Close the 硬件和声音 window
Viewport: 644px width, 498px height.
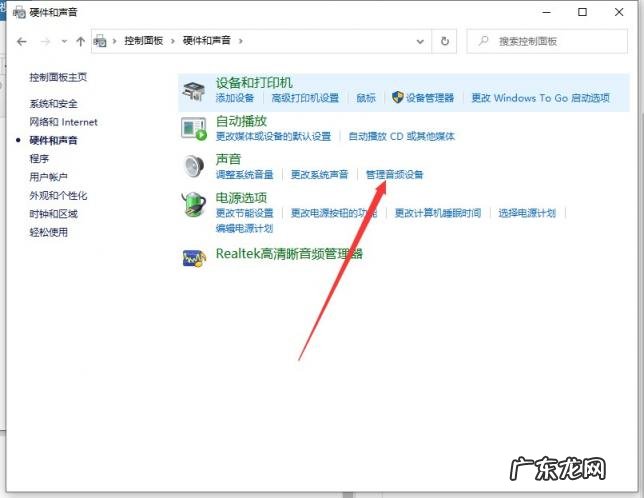619,12
